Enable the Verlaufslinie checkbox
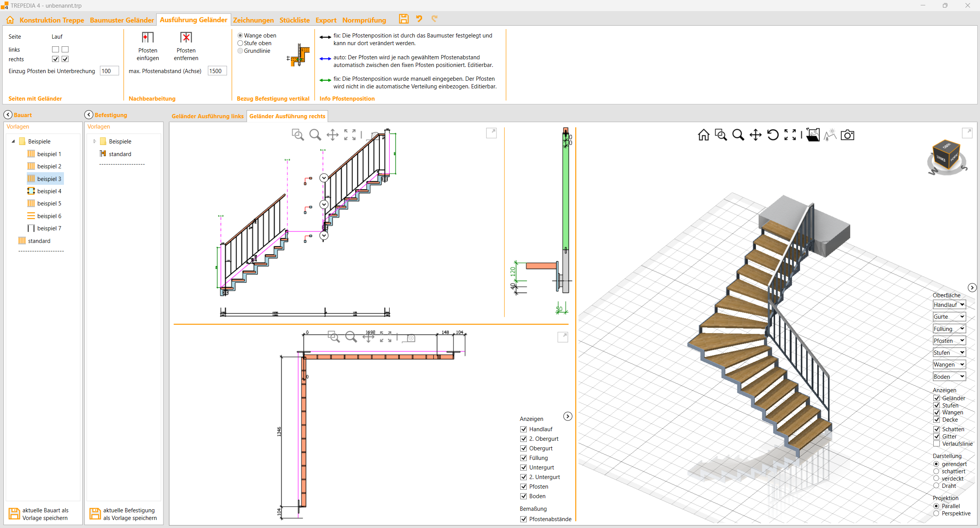The height and width of the screenshot is (528, 980). [936, 444]
